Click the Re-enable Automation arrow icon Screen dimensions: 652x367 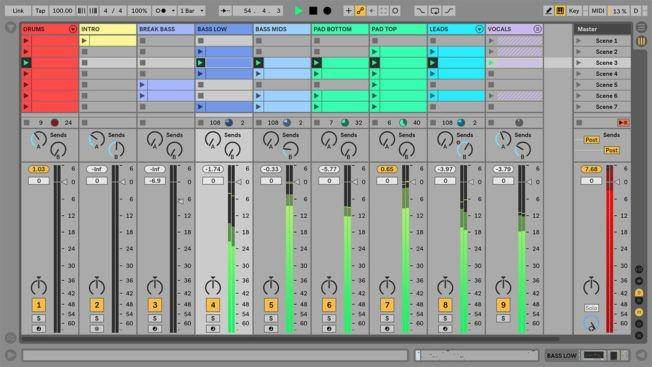coord(372,11)
